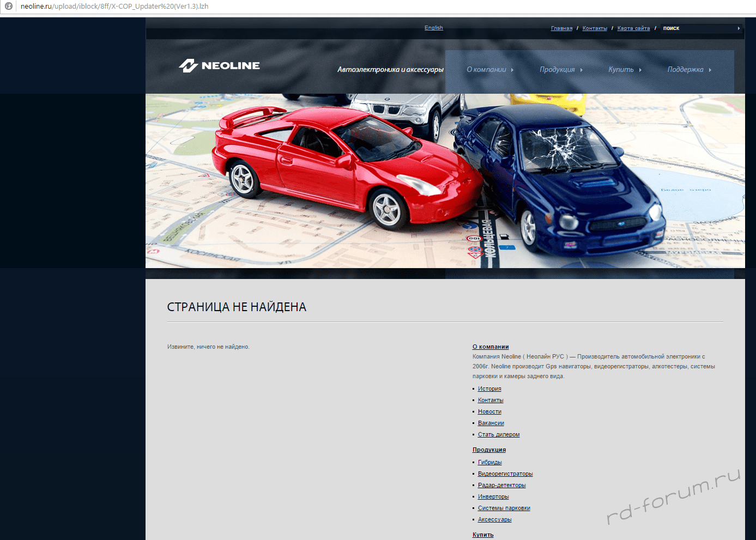Open the Видеорегистраторы product link
Screen dimensions: 756x540
coord(505,474)
